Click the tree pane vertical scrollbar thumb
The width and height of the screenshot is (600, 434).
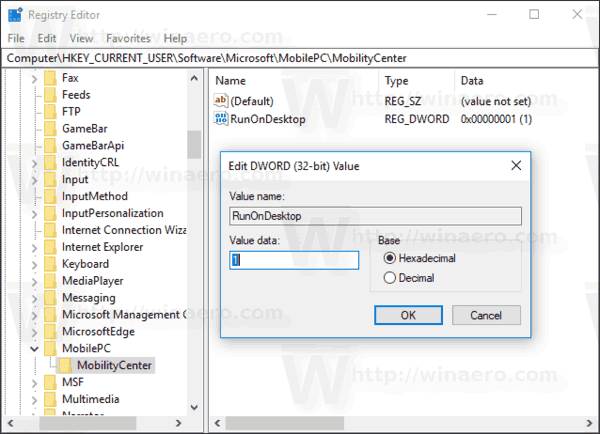click(194, 144)
